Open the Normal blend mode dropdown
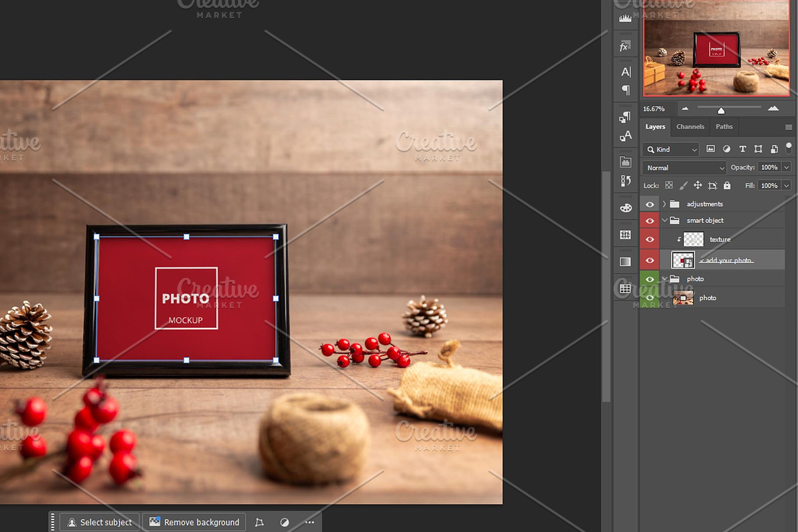 pyautogui.click(x=684, y=168)
